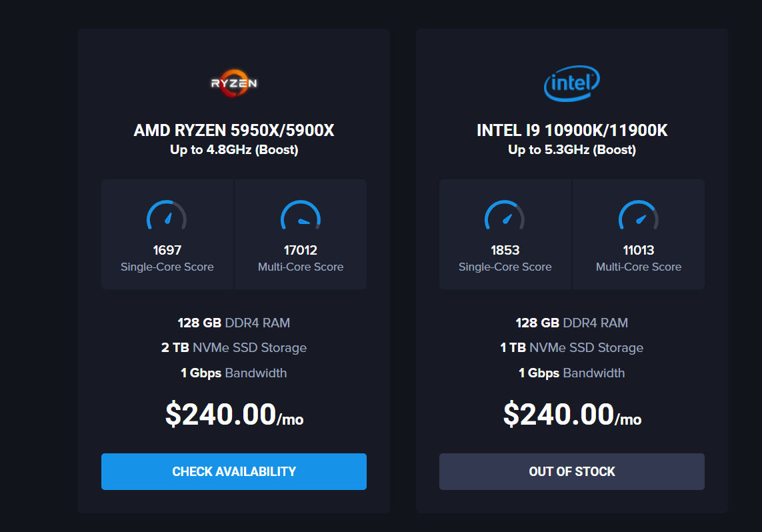
Task: Click the 17012 multi-core score value
Action: (x=300, y=250)
